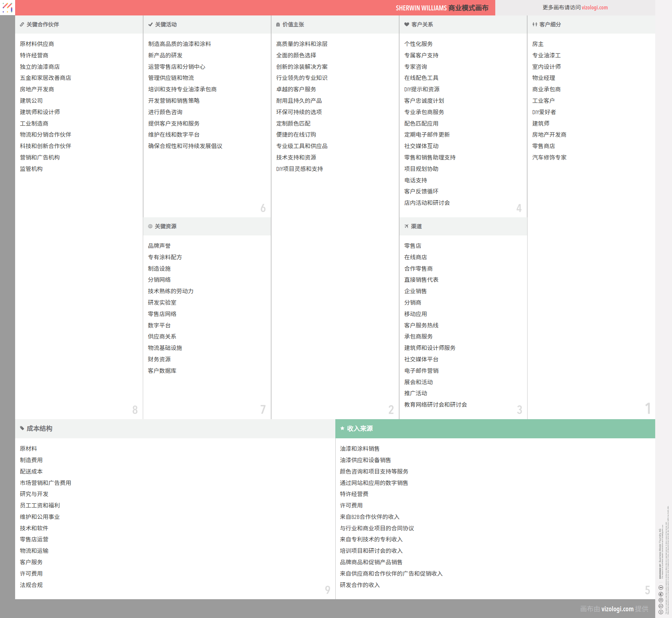Select 原材料供应商 in key partners list
672x618 pixels.
pyautogui.click(x=37, y=44)
